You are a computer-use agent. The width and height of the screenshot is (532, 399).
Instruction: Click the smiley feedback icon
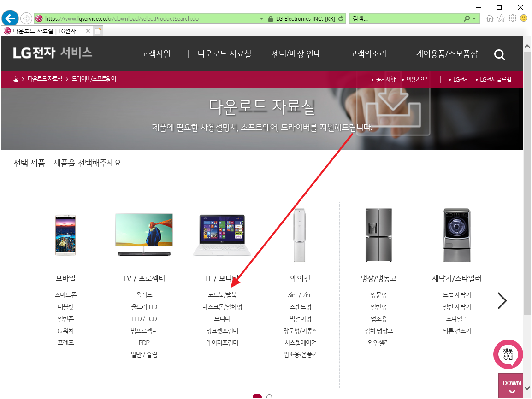[x=524, y=18]
